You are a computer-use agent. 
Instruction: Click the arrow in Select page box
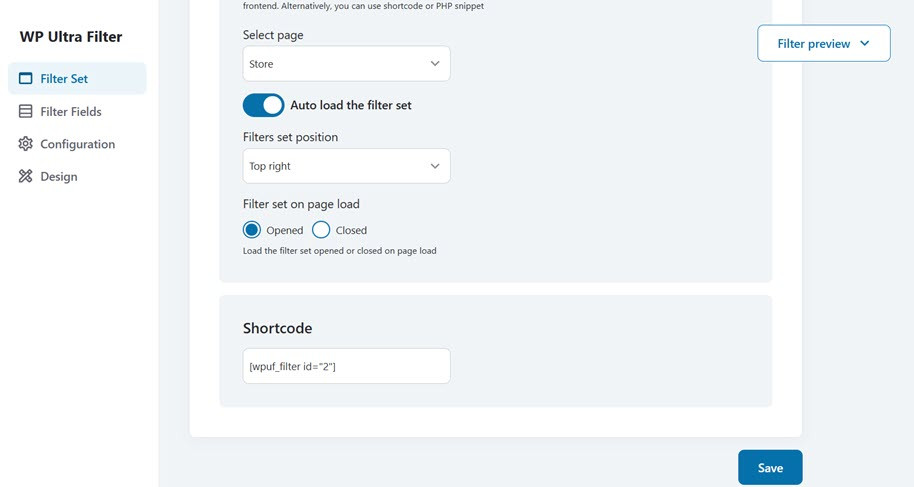point(435,64)
